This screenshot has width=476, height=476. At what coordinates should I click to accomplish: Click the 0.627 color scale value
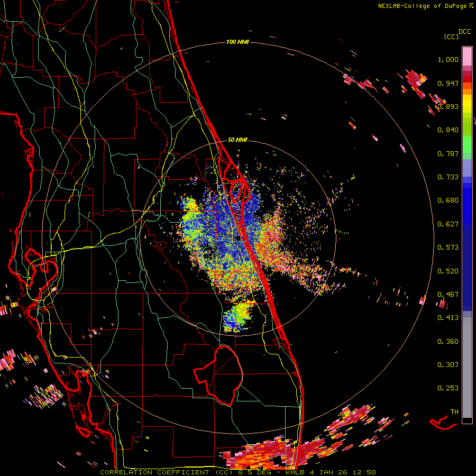(448, 224)
